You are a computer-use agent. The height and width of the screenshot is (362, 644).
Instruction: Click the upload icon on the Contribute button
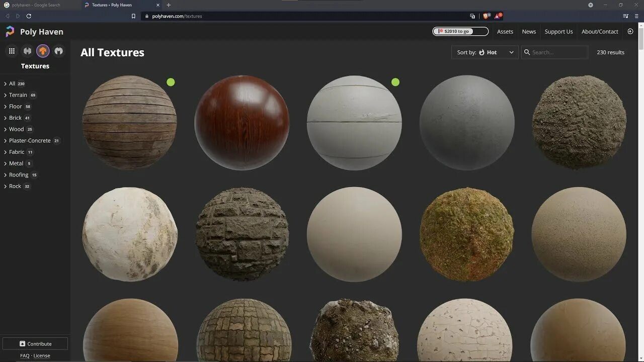[22, 344]
